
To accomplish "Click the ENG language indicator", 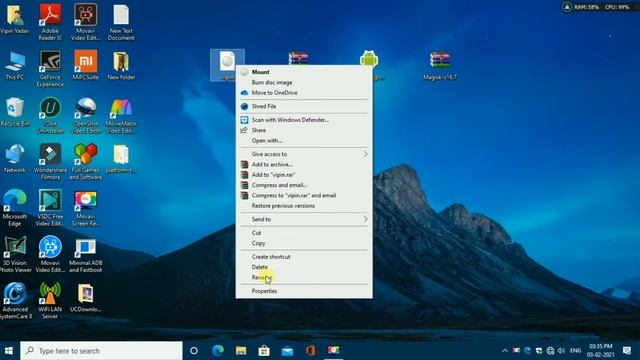I will click(x=576, y=351).
